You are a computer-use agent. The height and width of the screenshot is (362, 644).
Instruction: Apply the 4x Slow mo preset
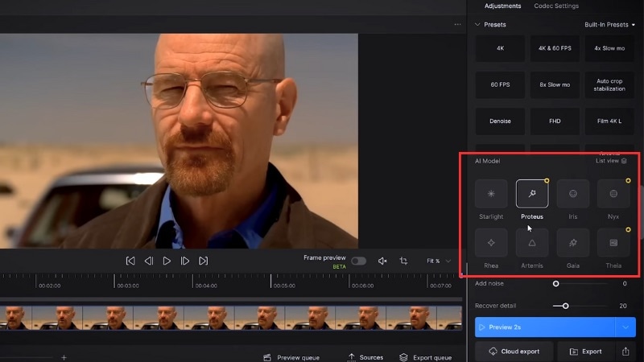609,48
